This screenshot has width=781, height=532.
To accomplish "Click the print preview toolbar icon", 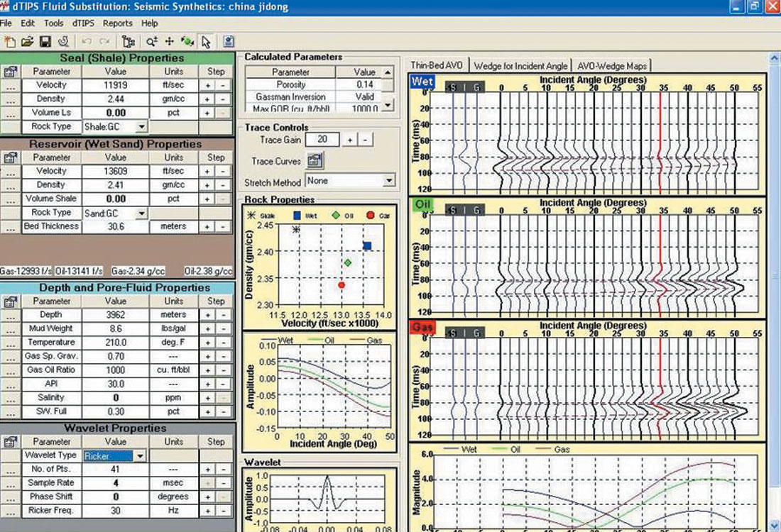I will click(63, 42).
